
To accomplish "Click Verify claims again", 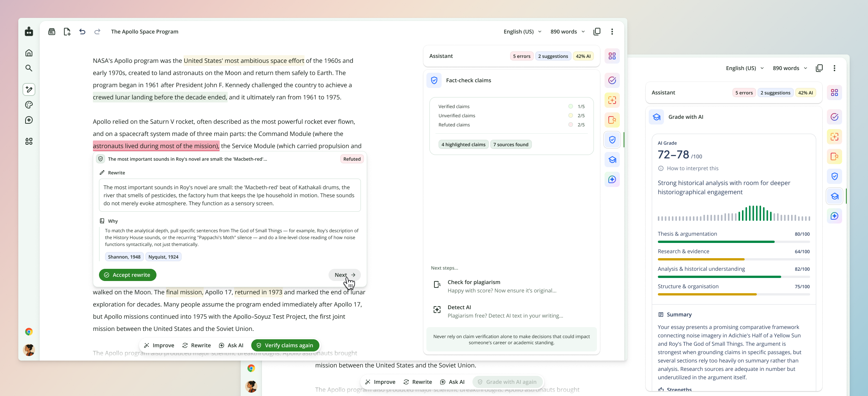I will click(285, 345).
